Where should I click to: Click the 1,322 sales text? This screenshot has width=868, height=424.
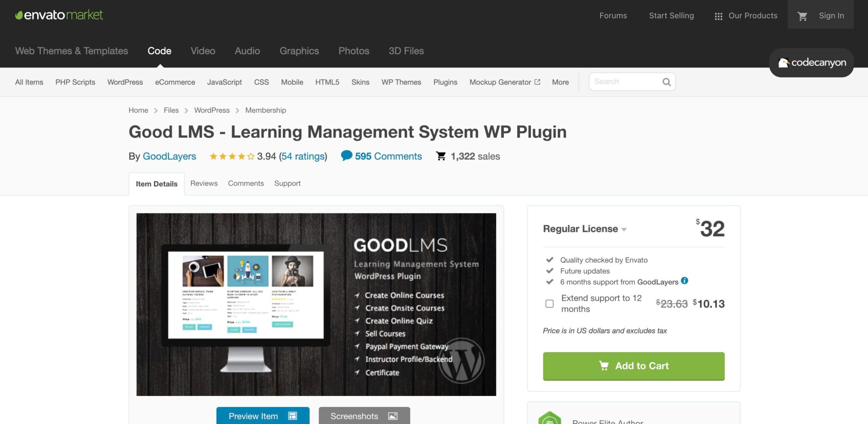[x=475, y=156]
